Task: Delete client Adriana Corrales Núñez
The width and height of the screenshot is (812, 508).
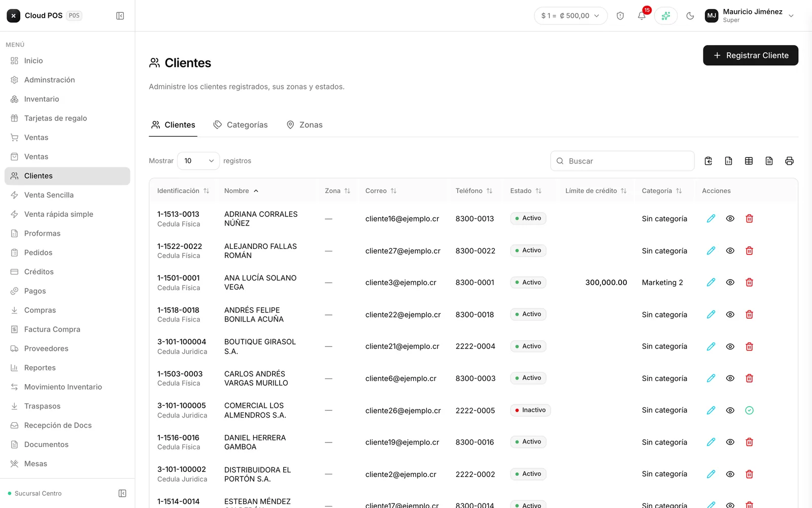Action: 749,218
